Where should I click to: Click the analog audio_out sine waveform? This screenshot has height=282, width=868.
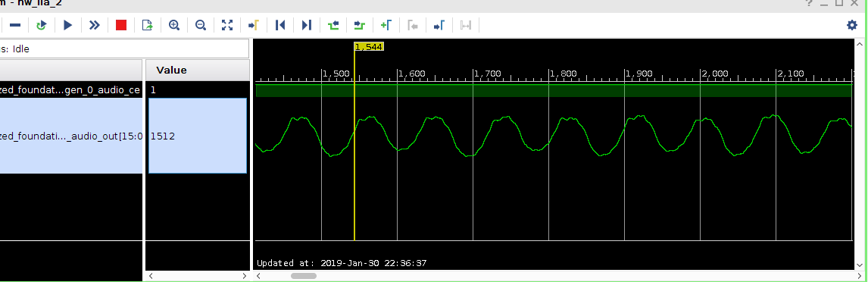(x=554, y=136)
